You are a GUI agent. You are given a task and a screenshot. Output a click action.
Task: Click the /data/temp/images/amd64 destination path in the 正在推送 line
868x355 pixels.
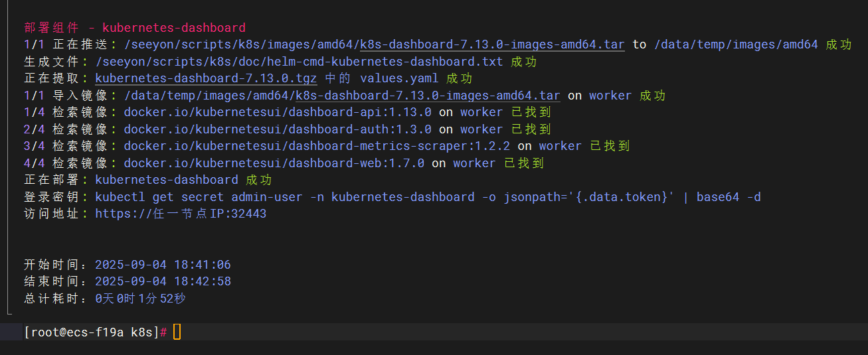736,45
